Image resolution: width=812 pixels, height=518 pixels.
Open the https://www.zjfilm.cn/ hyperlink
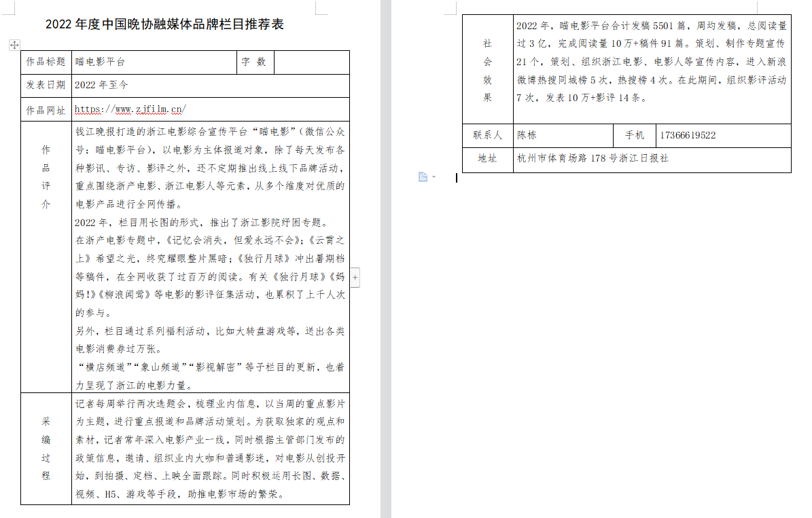[130, 109]
